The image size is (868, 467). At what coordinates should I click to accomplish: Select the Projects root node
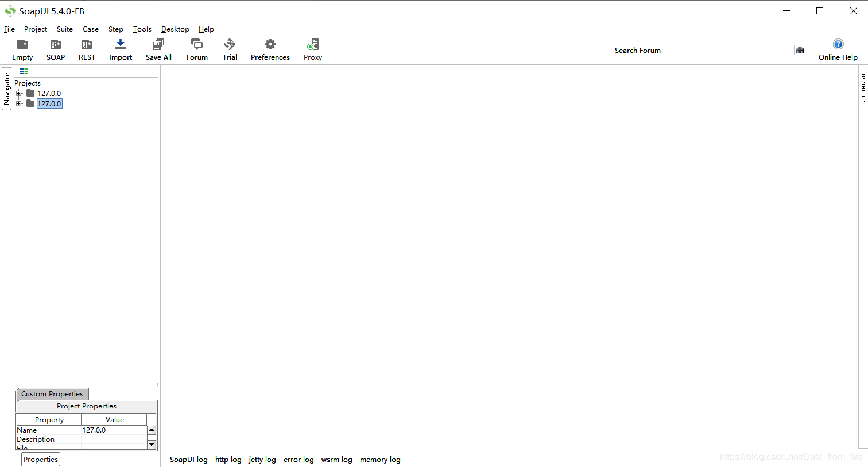pos(28,83)
